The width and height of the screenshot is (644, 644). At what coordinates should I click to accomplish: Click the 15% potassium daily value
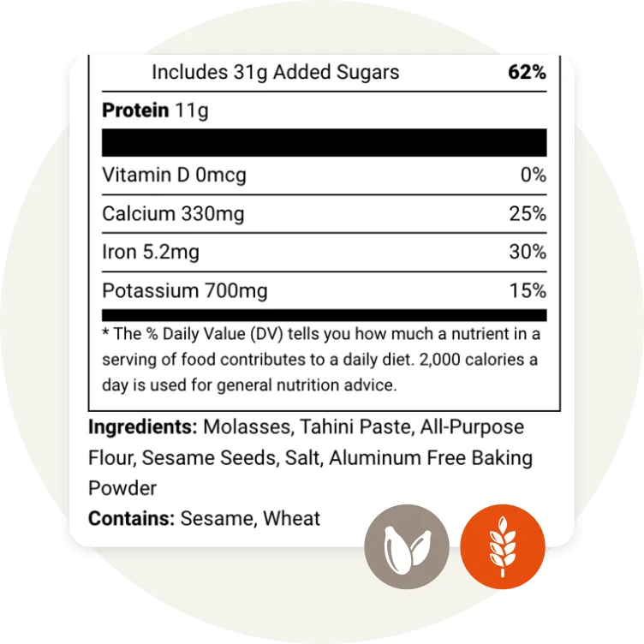[527, 291]
